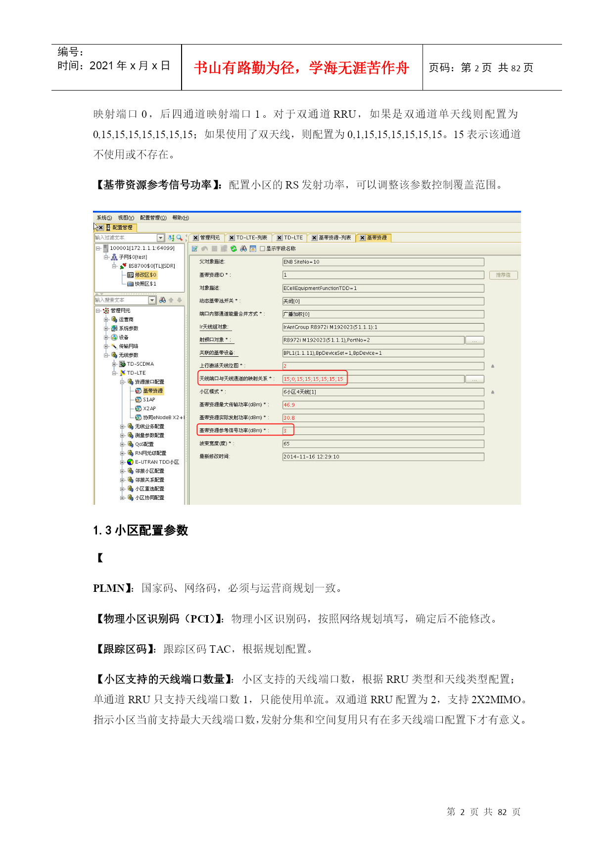Image resolution: width=614 pixels, height=868 pixels.
Task: Click the 基带资源ID input field
Action: tap(383, 275)
